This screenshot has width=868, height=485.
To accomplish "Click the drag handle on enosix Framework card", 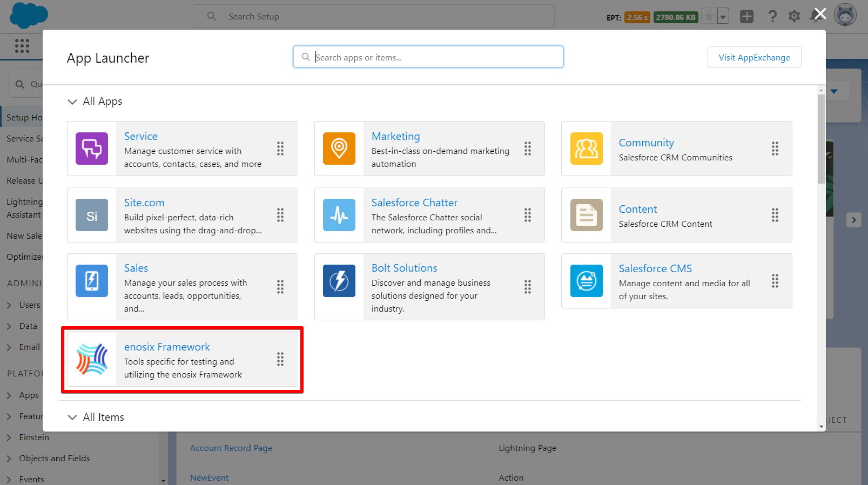I will pyautogui.click(x=280, y=359).
